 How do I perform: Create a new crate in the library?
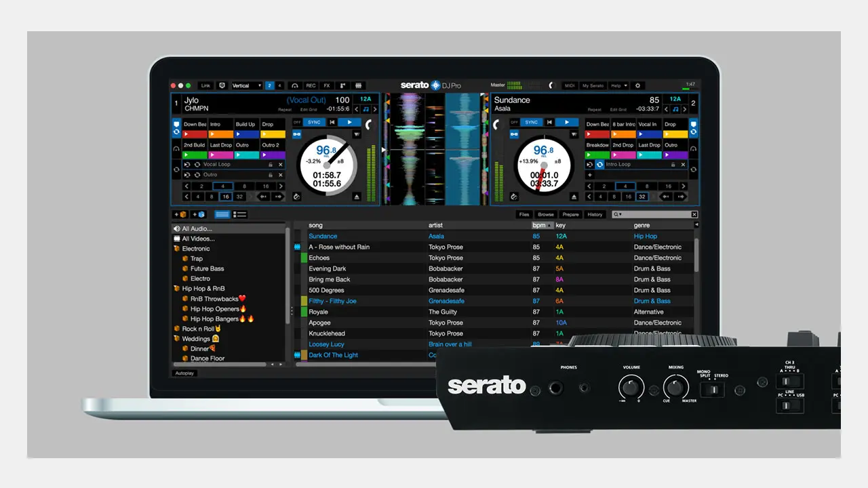tap(180, 214)
